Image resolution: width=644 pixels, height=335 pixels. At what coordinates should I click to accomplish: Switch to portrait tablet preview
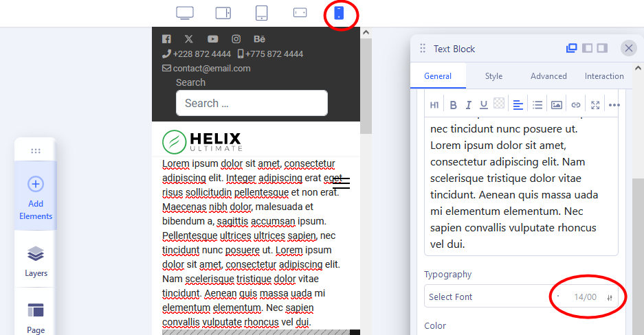click(x=261, y=13)
